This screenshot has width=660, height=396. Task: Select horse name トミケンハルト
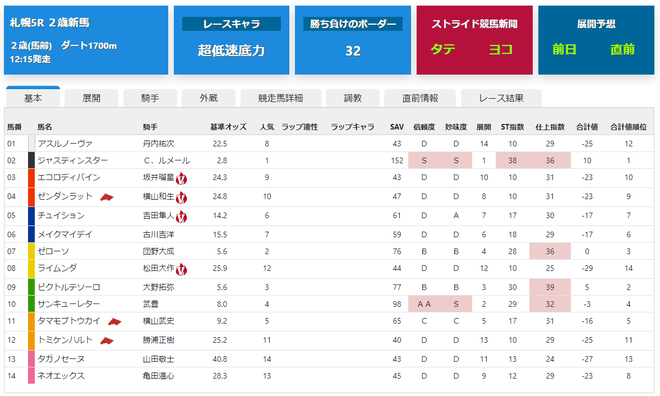click(65, 340)
